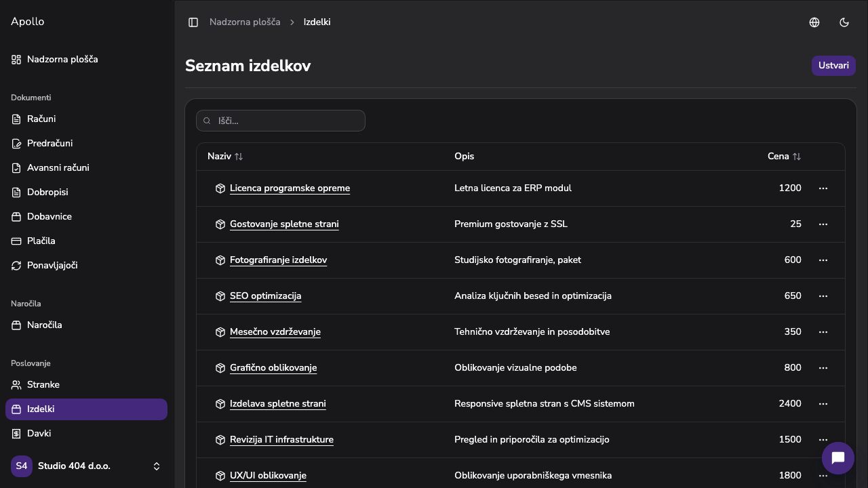The height and width of the screenshot is (488, 868).
Task: Click the package icon beside Mesečno vzdrževanje
Action: pyautogui.click(x=220, y=332)
